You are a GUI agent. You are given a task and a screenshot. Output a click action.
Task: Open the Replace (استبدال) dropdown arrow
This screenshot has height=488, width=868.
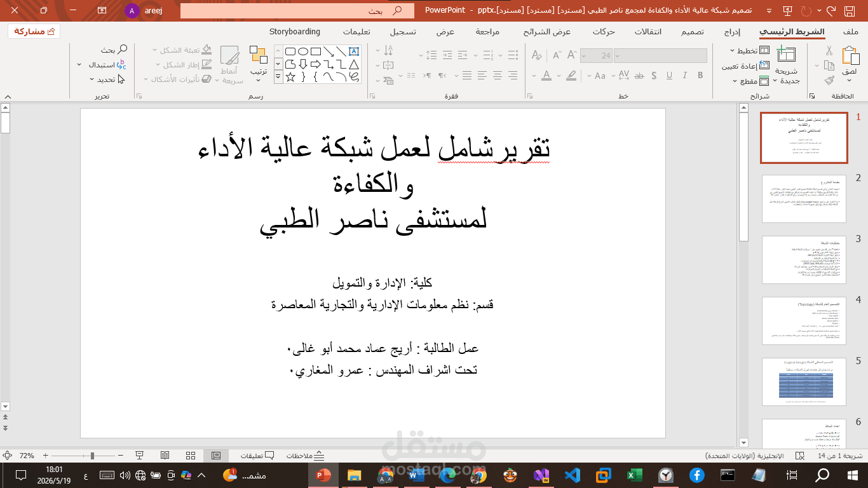79,65
